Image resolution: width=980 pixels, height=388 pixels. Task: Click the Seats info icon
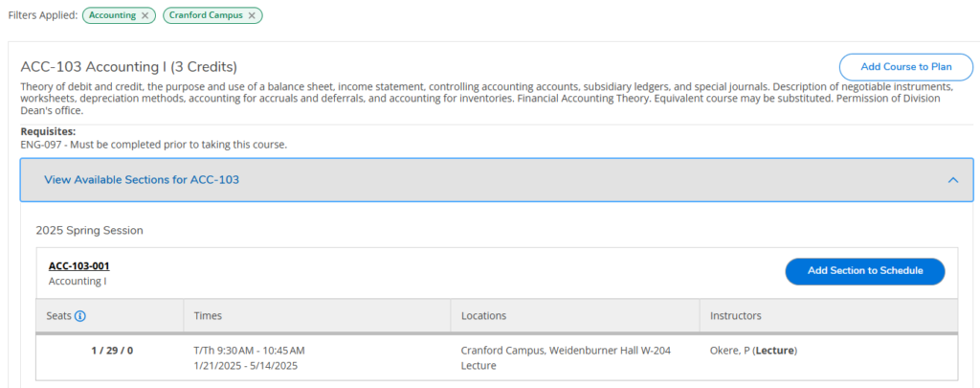point(80,315)
